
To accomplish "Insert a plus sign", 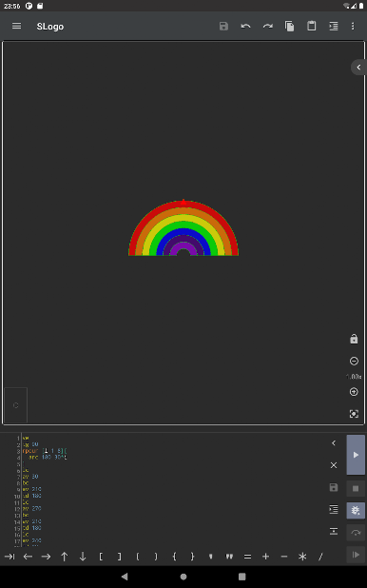I will tap(266, 557).
